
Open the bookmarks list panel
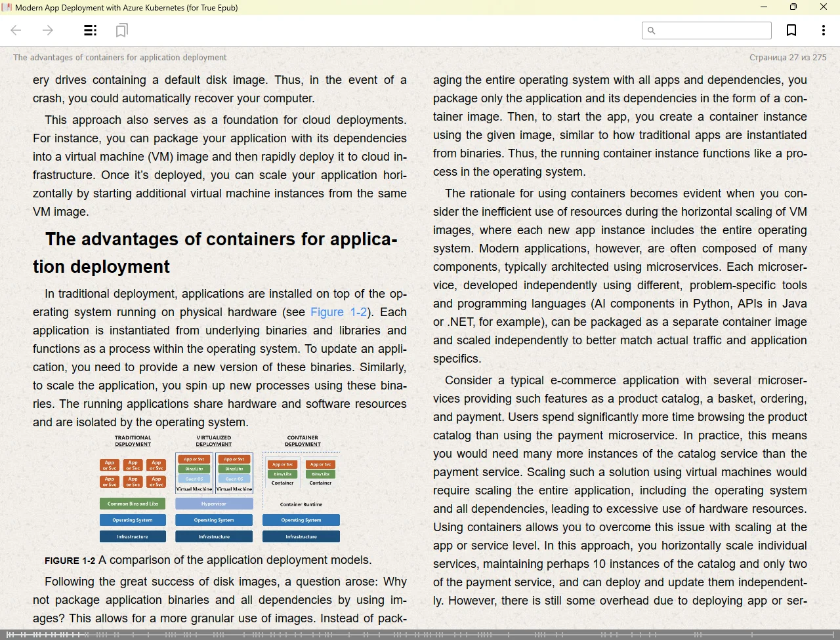(x=121, y=30)
